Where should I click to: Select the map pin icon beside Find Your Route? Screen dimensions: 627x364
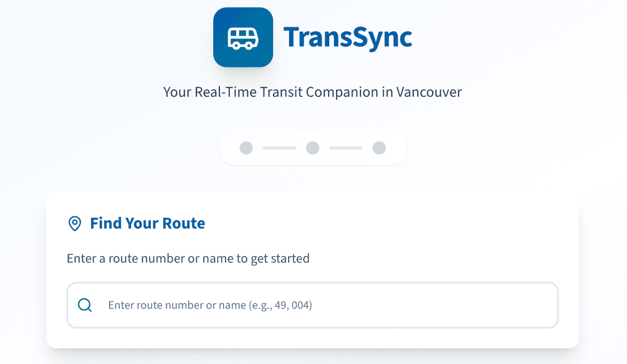[x=74, y=223]
